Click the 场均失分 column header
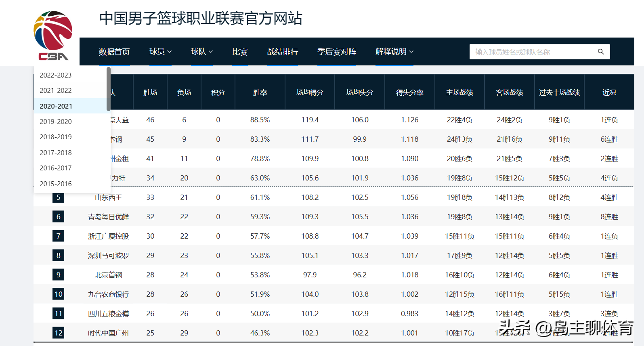The height and width of the screenshot is (346, 644). tap(360, 92)
